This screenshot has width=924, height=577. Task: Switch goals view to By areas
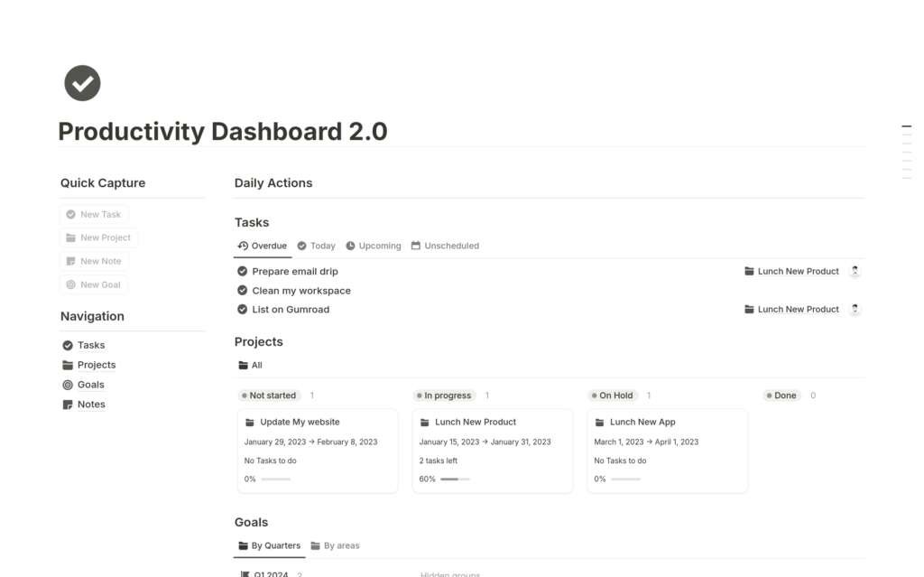click(336, 545)
